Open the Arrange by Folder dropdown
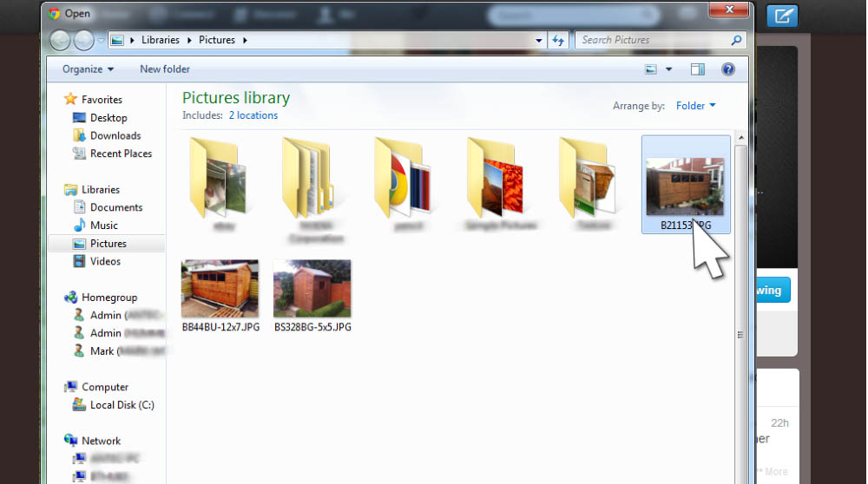This screenshot has height=484, width=868. (696, 106)
